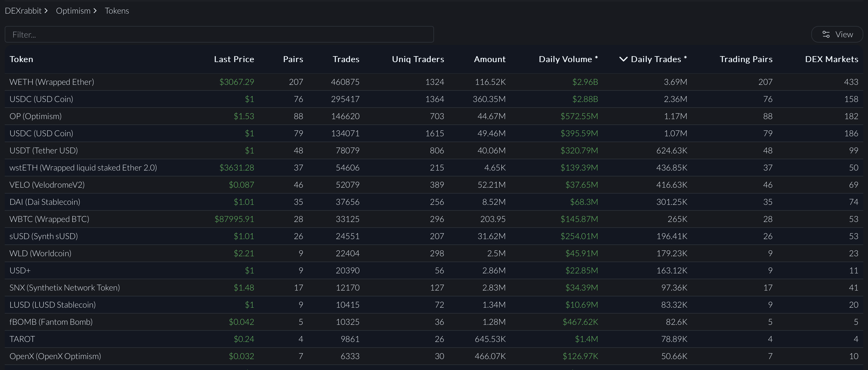
Task: Open the View options button
Action: [x=837, y=34]
